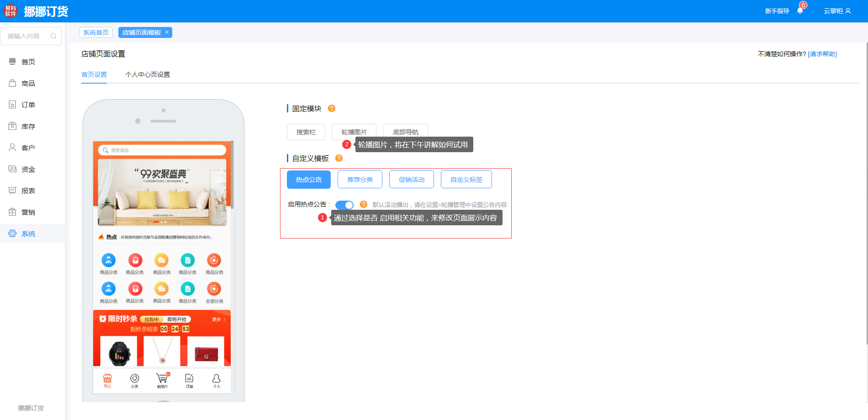Click the question icon next to hot announcement toggle
The image size is (868, 420).
(x=364, y=204)
